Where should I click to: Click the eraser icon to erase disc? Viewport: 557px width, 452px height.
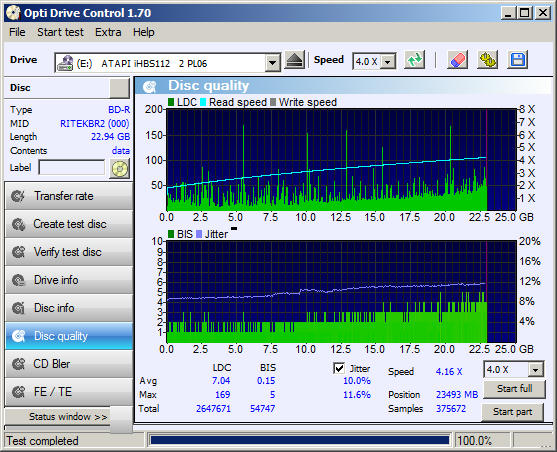click(457, 60)
